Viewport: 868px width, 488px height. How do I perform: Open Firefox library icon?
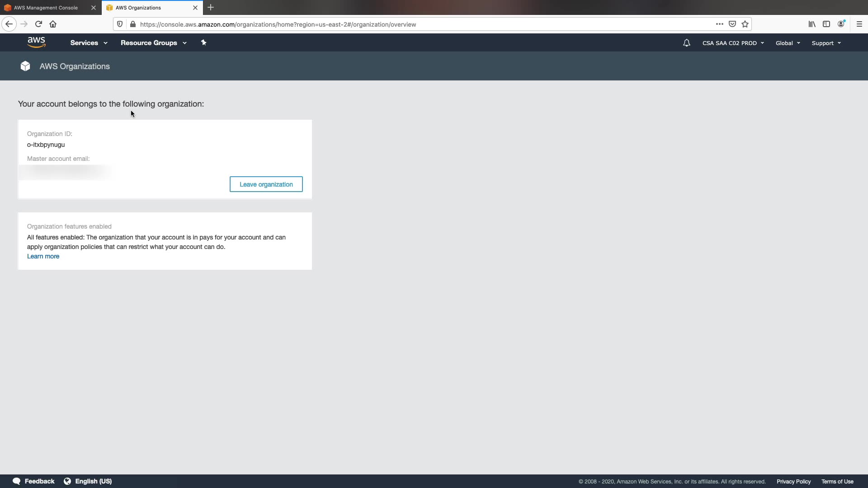pyautogui.click(x=812, y=24)
